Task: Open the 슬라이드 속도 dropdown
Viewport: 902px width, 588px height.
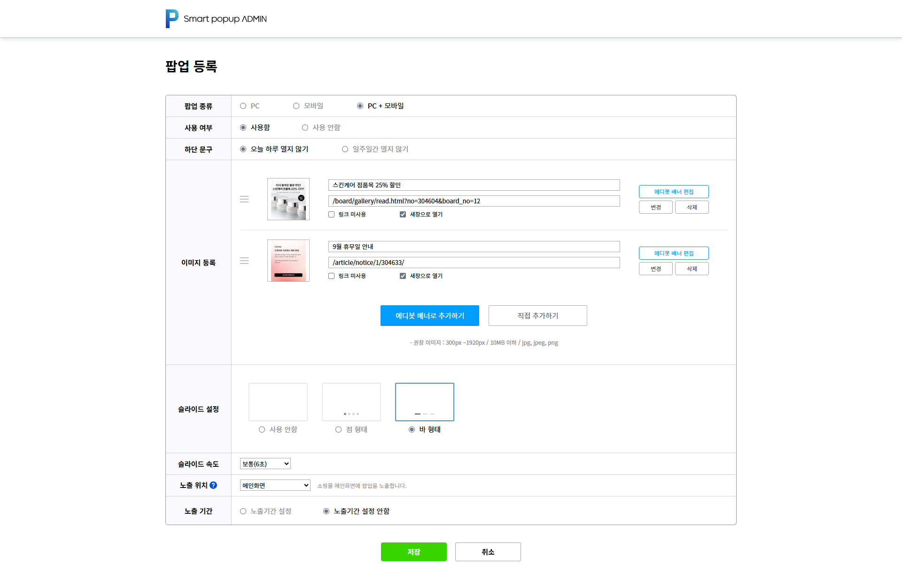Action: 265,464
